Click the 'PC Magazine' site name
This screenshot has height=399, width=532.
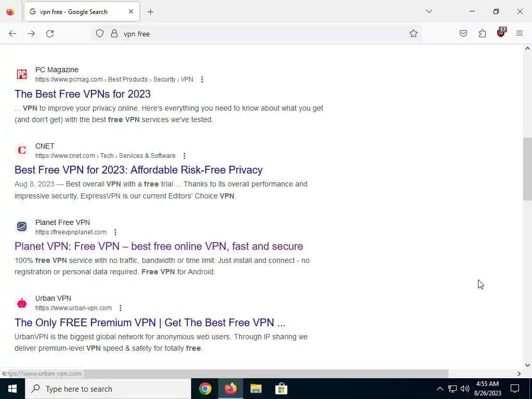(57, 70)
